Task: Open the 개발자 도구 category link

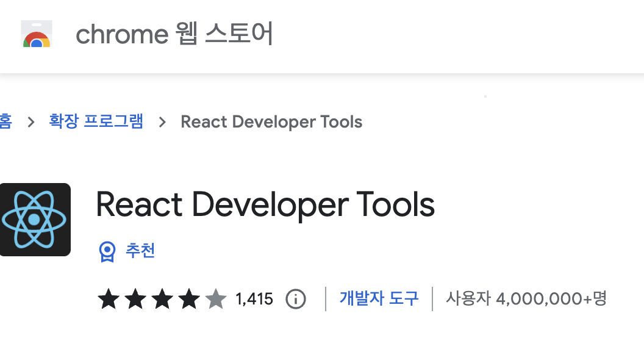Action: pos(379,298)
